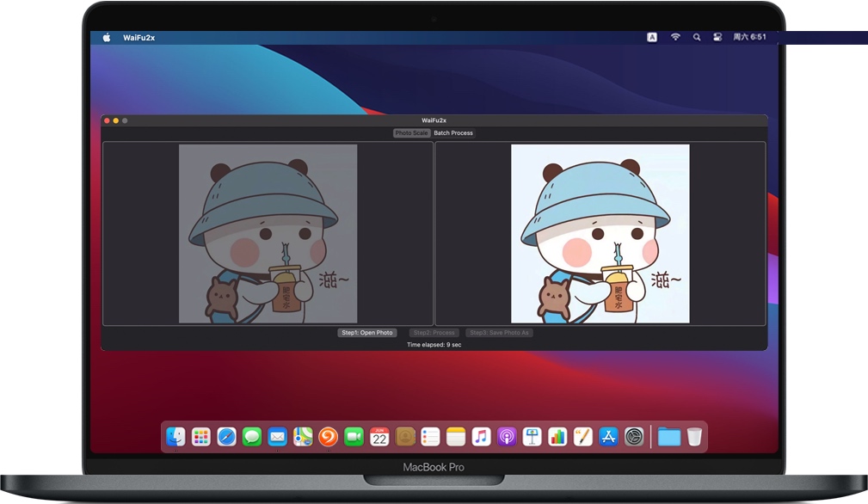Click the Step2: Process button
The image size is (868, 504).
[x=433, y=333]
